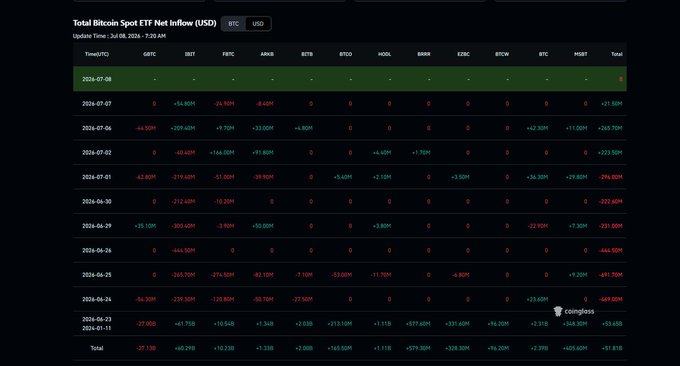Image resolution: width=680 pixels, height=366 pixels.
Task: Click the +21.50M total for 2026-07-07
Action: 611,104
